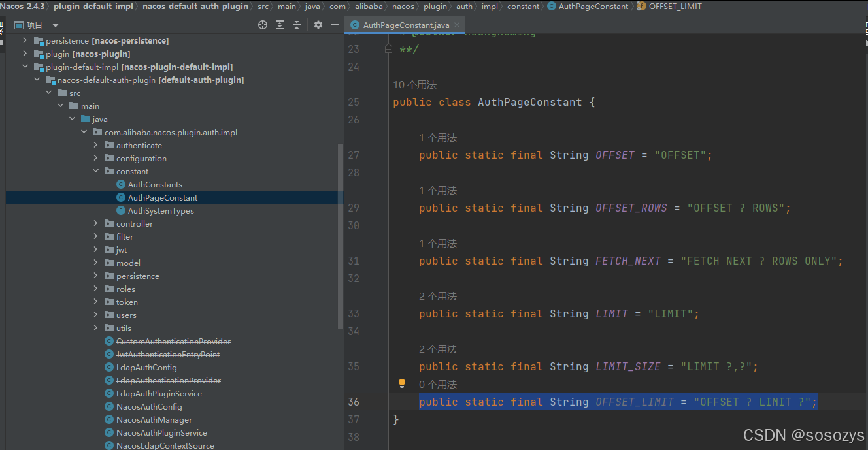Open project panel settings gear
868x450 pixels.
(318, 25)
